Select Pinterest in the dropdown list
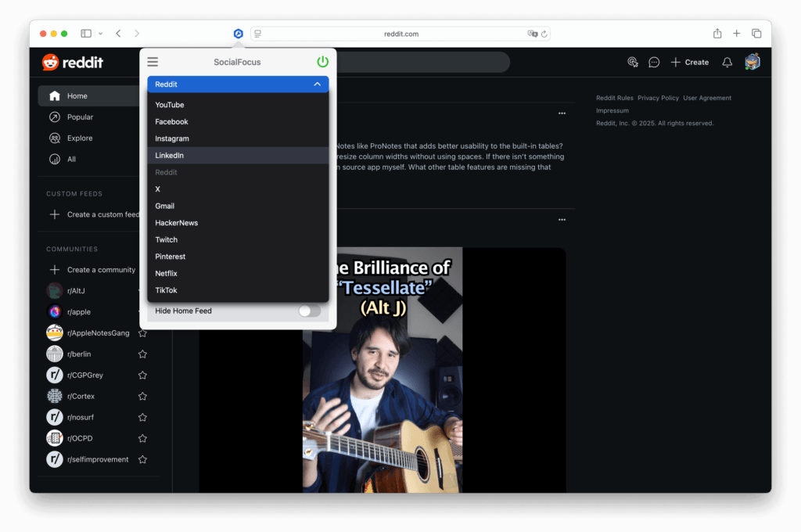 point(238,257)
